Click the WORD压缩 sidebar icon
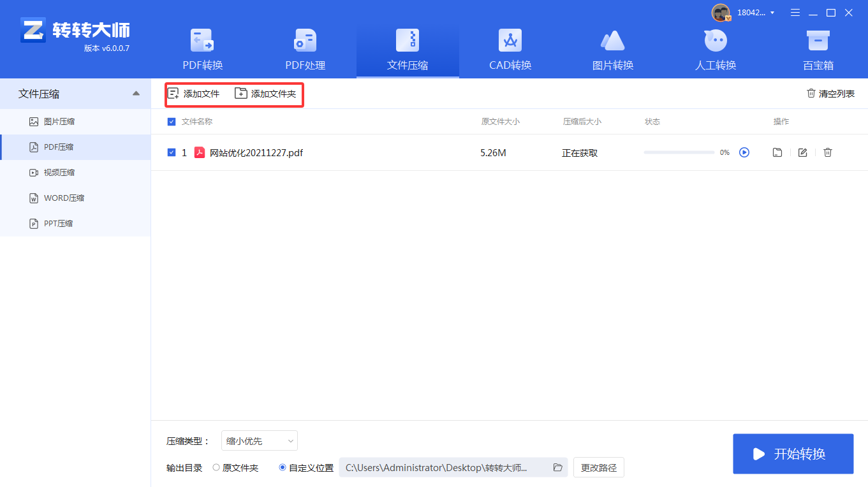 [x=34, y=198]
